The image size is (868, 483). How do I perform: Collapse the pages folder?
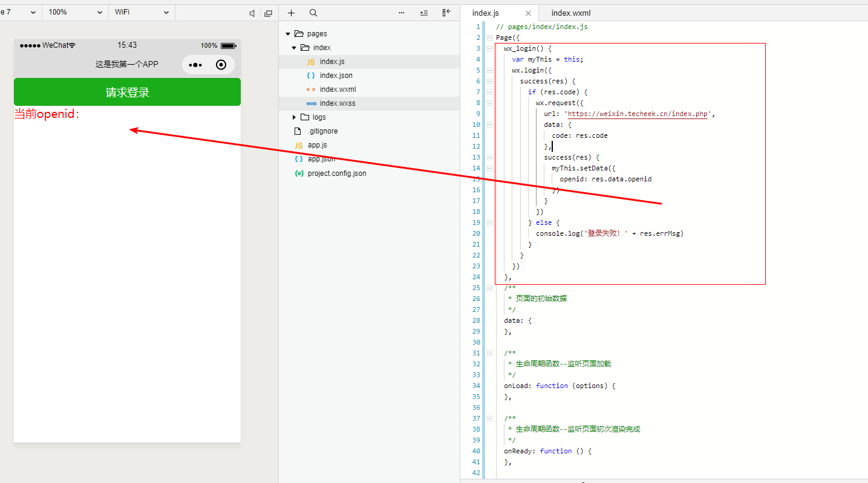tap(288, 34)
